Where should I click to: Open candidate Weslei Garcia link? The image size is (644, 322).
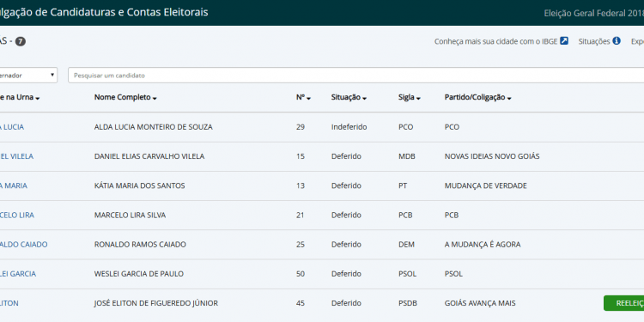18,274
